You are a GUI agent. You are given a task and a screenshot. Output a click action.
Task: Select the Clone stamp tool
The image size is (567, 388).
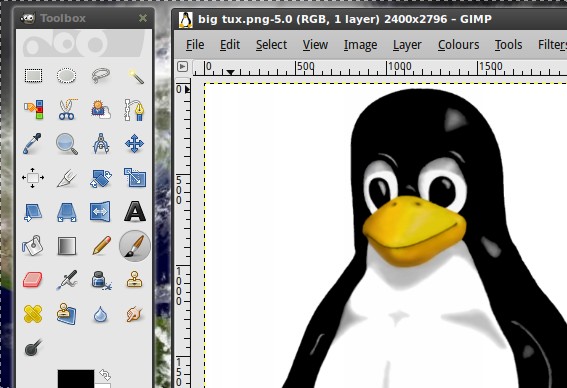134,279
